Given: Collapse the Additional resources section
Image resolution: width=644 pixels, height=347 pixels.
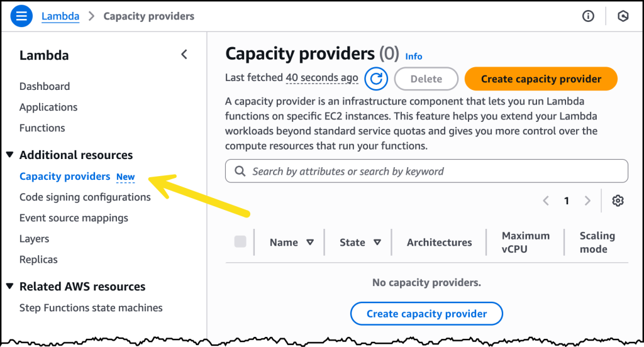Looking at the screenshot, I should click(x=10, y=155).
